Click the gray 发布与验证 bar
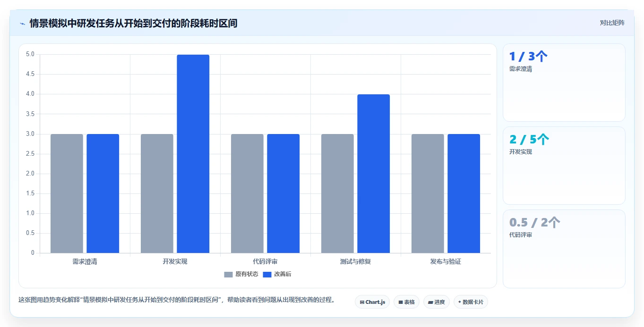 (428, 193)
